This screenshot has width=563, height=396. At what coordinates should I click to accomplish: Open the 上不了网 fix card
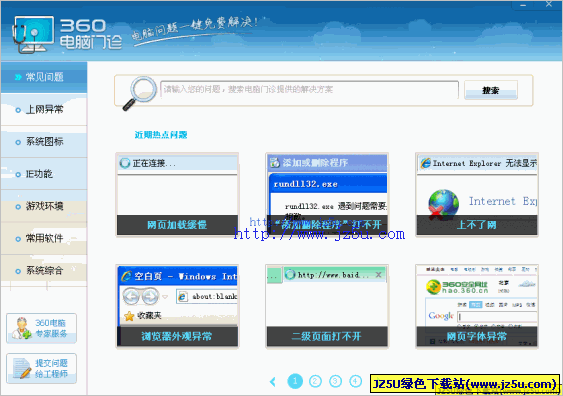477,195
